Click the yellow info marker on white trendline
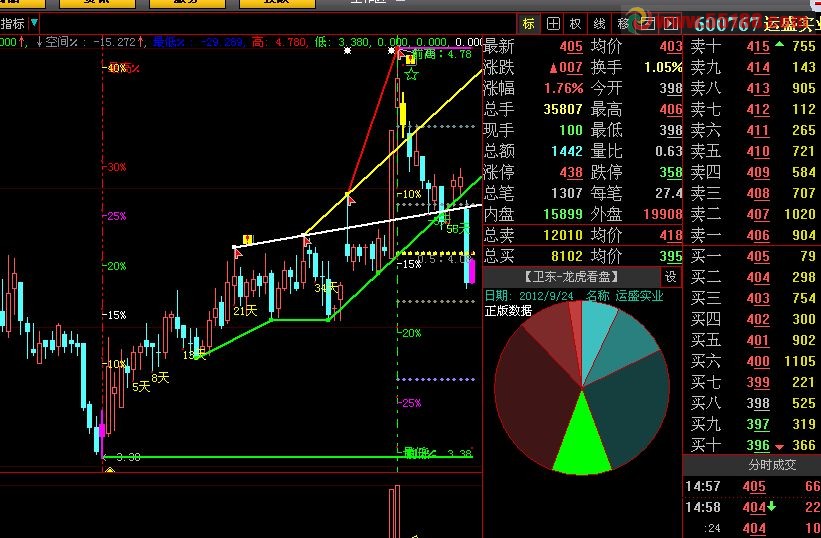Image resolution: width=821 pixels, height=538 pixels. [247, 240]
